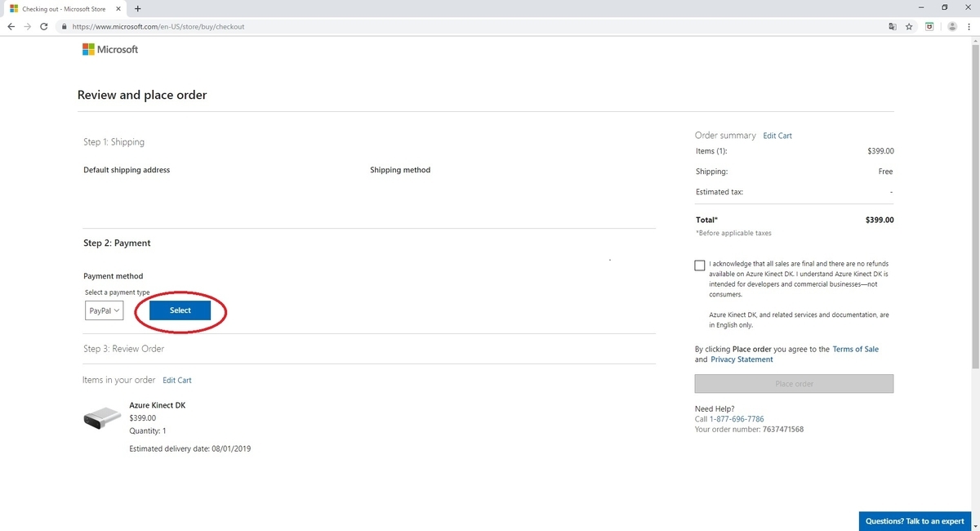This screenshot has height=531, width=980.
Task: Close the Checking out tab
Action: pos(118,8)
